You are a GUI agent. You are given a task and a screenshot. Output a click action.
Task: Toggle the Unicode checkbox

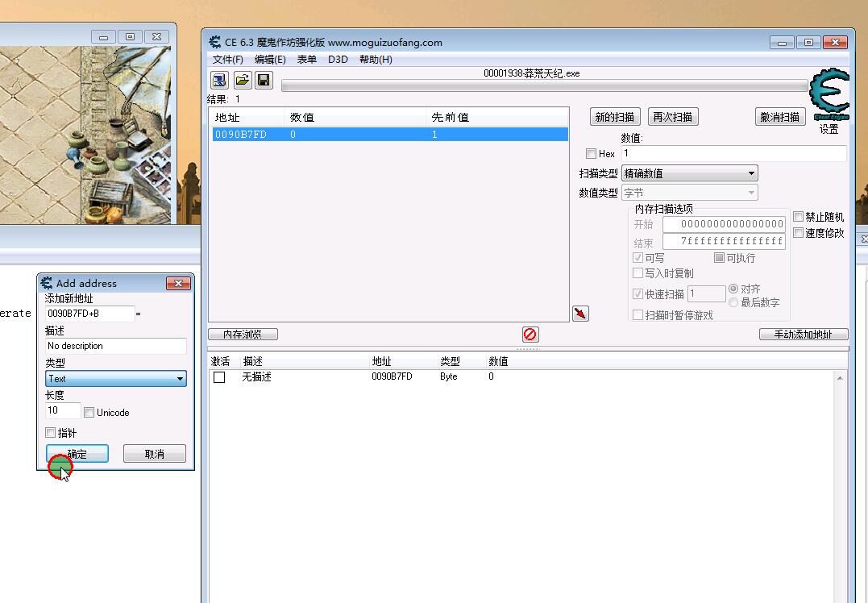pyautogui.click(x=89, y=412)
